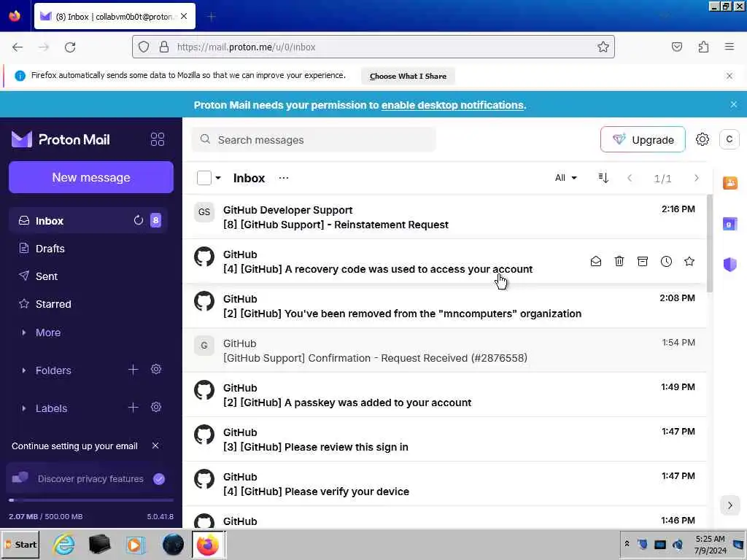747x560 pixels.
Task: Open the Firefox extensions icon
Action: pos(703,47)
